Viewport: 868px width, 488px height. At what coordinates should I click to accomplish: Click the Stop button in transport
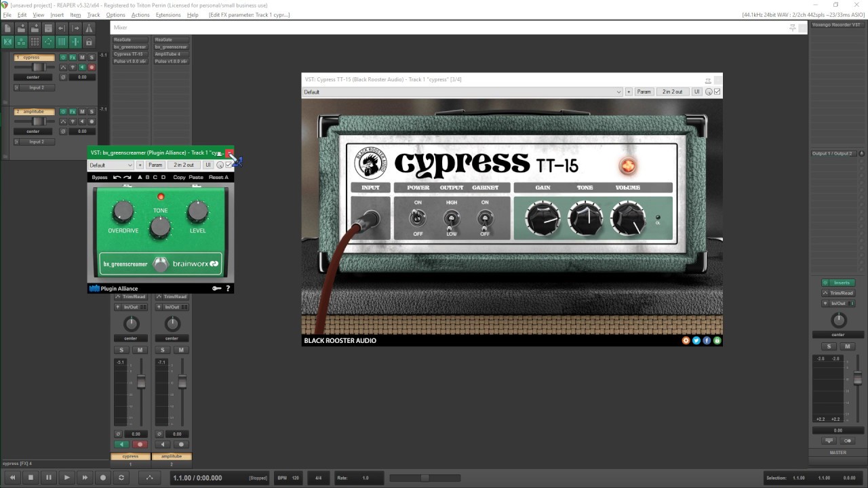(x=31, y=478)
